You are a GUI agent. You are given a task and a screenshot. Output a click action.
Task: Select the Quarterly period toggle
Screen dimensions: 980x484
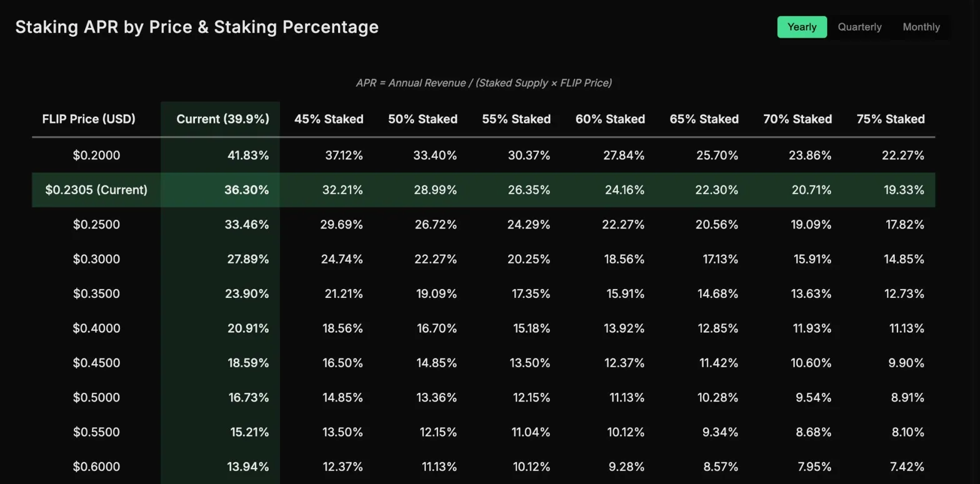tap(859, 27)
